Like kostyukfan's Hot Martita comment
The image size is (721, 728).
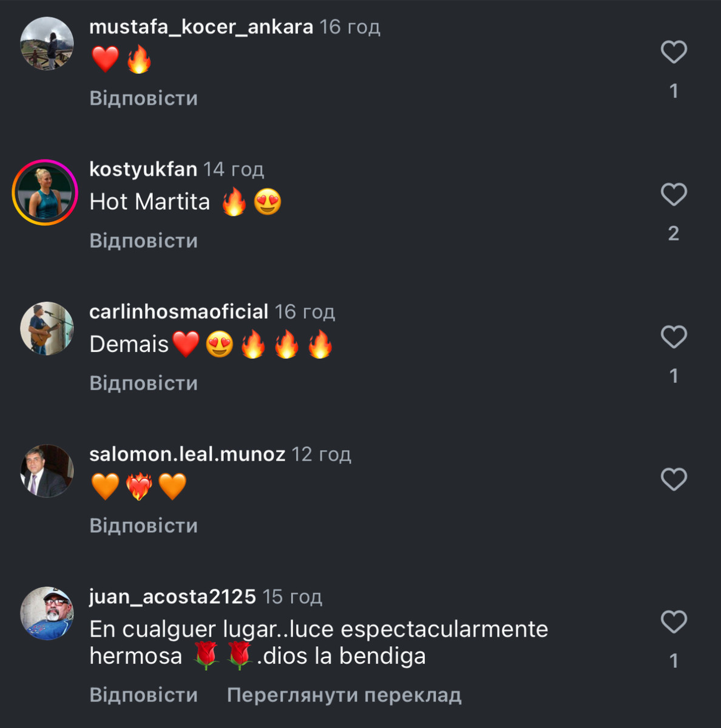coord(673,195)
